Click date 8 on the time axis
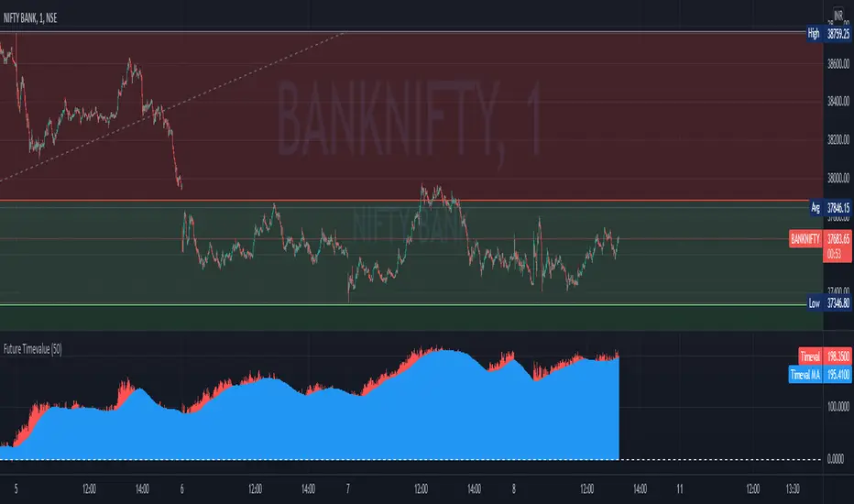854x504 pixels. coord(514,488)
